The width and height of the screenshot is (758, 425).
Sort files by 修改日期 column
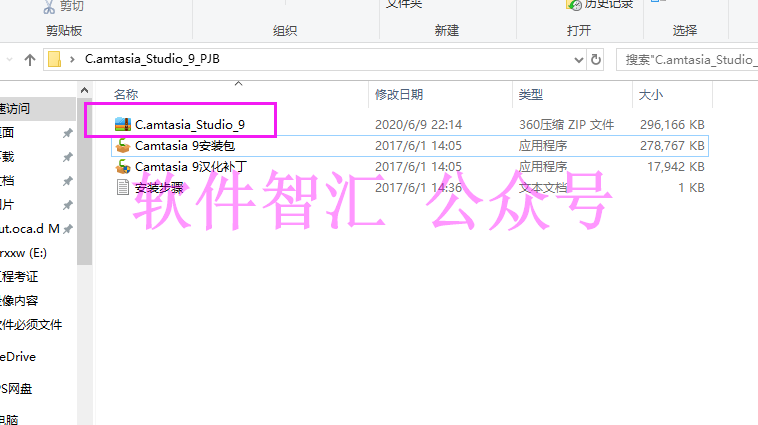[x=399, y=94]
